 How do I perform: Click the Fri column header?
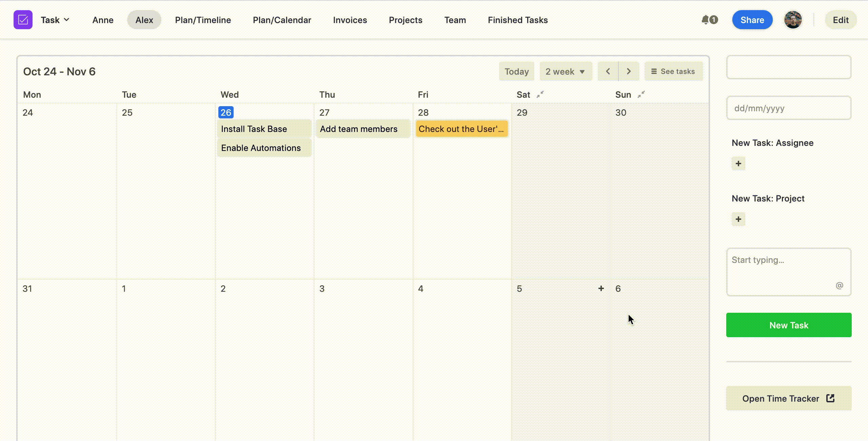[423, 95]
